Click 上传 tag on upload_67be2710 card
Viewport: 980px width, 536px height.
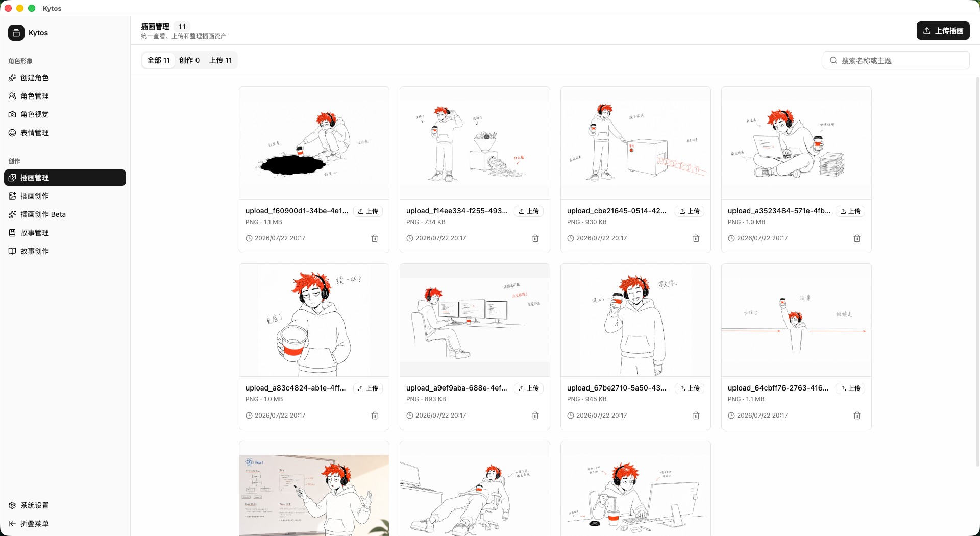[690, 388]
